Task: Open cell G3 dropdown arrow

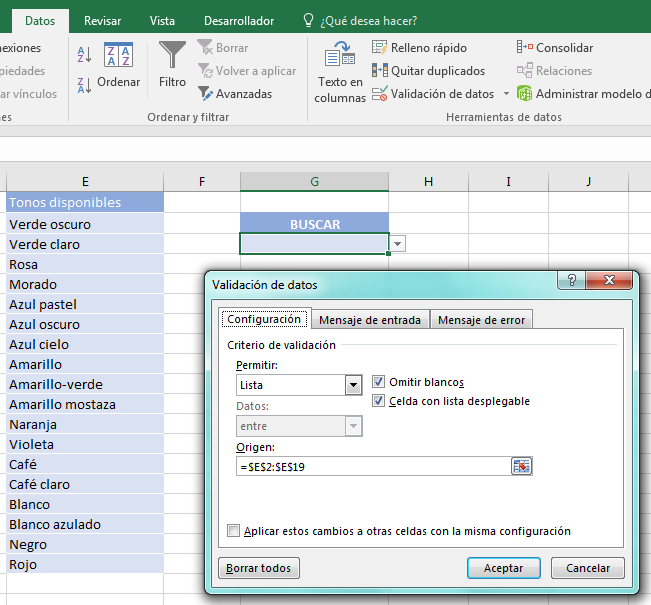Action: pyautogui.click(x=398, y=243)
